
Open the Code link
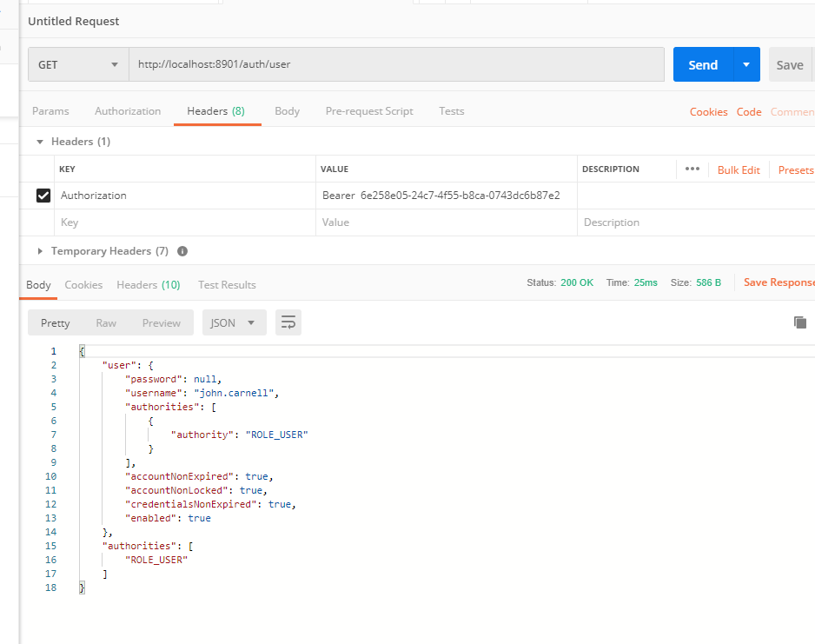pos(749,112)
